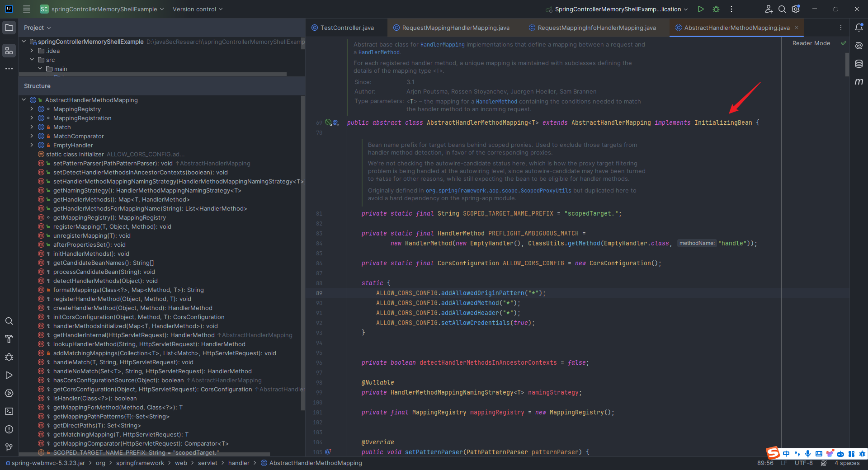Collapse AbstractHandlerMethodMapping structure root
This screenshot has height=470, width=868.
(x=24, y=100)
